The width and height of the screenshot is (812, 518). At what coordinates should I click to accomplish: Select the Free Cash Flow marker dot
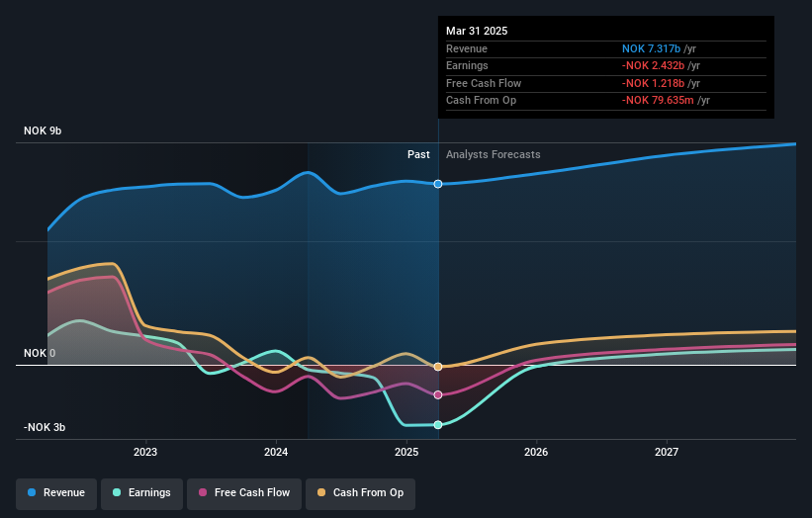pyautogui.click(x=438, y=394)
